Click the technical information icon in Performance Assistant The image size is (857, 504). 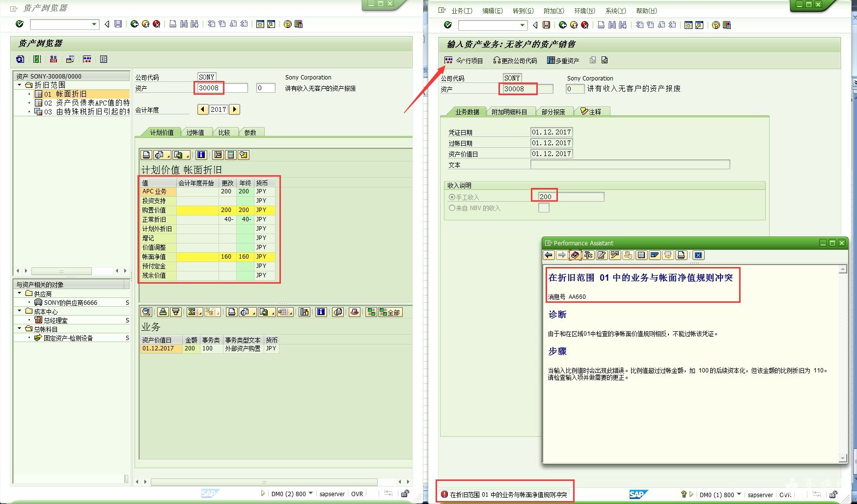[588, 255]
